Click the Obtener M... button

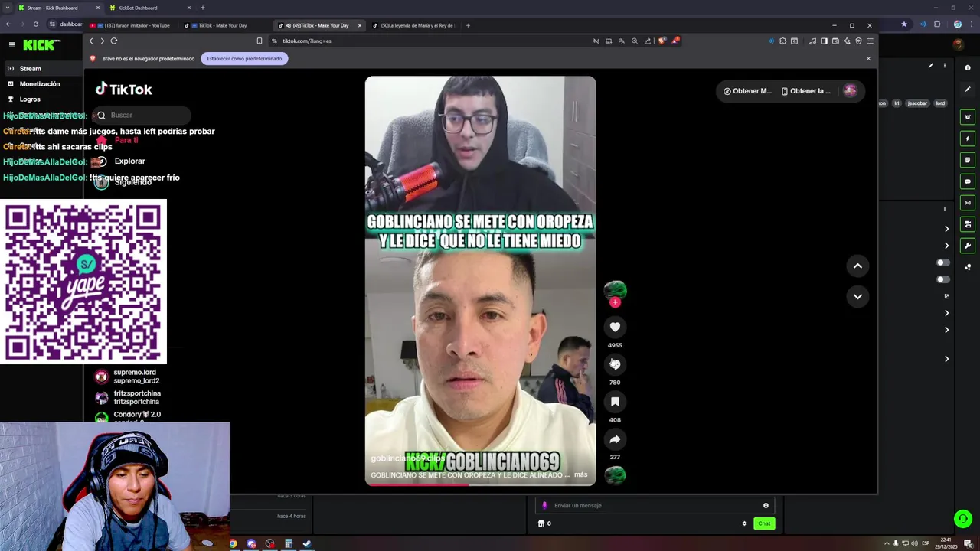click(748, 91)
